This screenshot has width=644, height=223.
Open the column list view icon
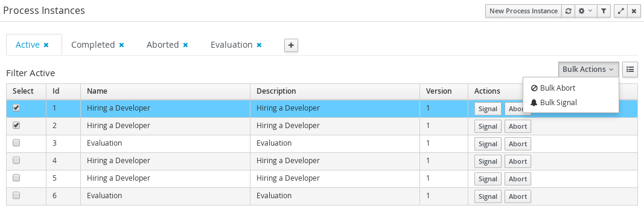(x=630, y=69)
